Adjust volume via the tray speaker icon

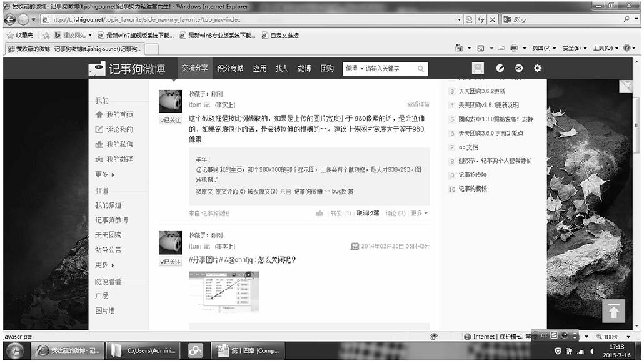click(592, 351)
